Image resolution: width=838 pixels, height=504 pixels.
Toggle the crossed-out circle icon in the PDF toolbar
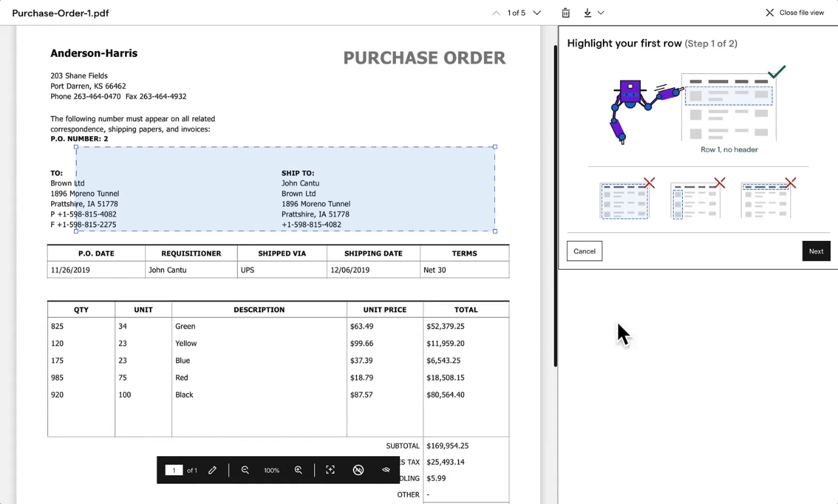358,470
